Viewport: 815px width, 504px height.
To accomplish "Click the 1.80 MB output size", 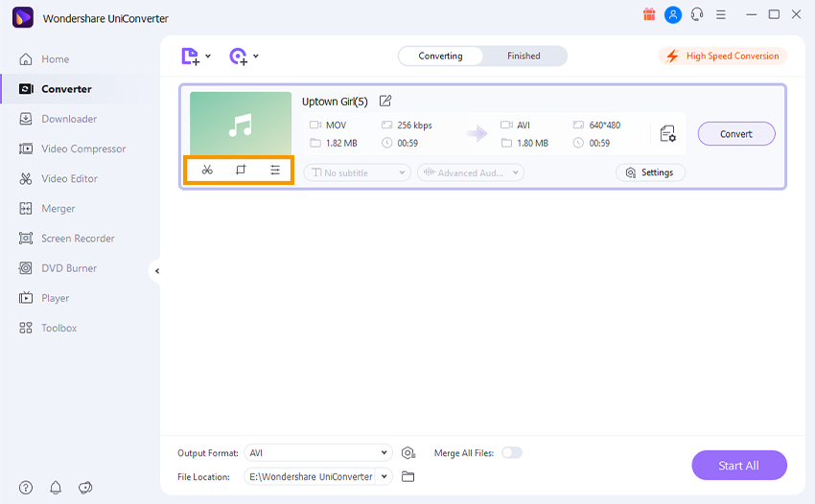I will pos(532,143).
